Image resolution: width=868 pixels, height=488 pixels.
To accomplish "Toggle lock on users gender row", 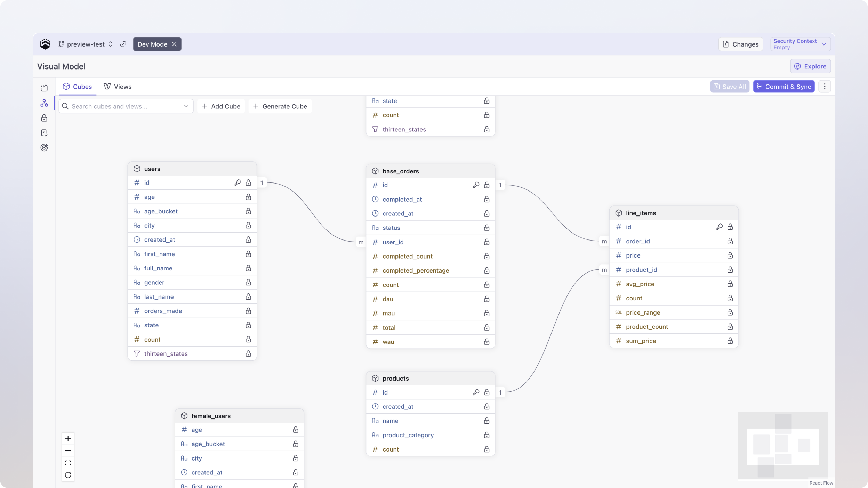I will point(248,283).
